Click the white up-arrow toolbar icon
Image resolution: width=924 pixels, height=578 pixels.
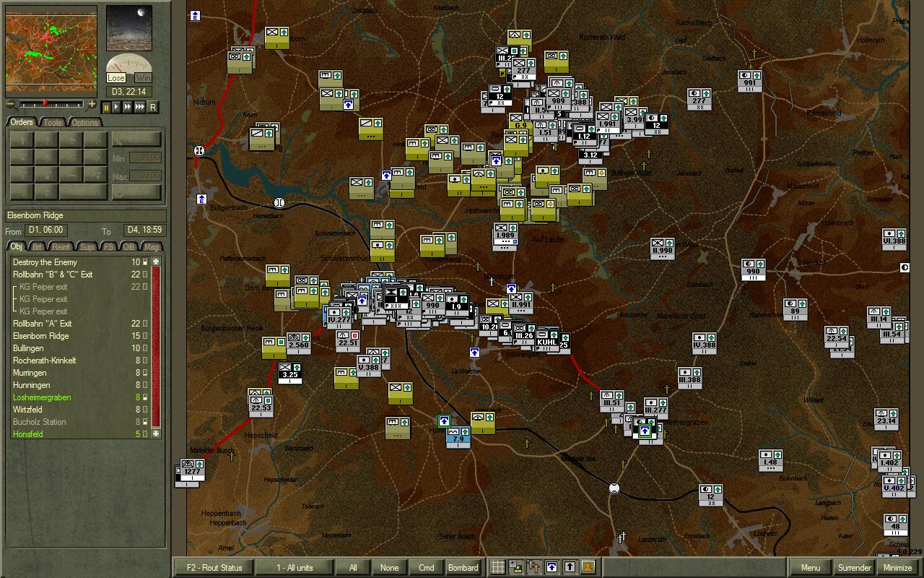click(570, 567)
